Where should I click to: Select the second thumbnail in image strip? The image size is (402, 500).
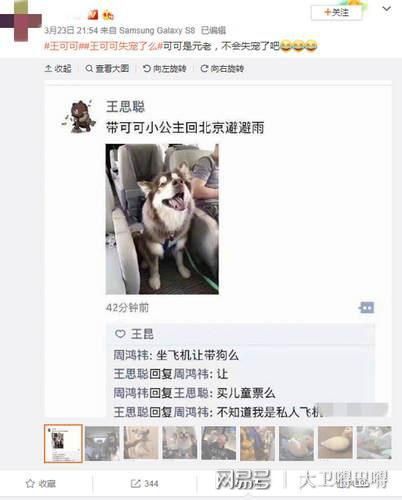click(102, 443)
